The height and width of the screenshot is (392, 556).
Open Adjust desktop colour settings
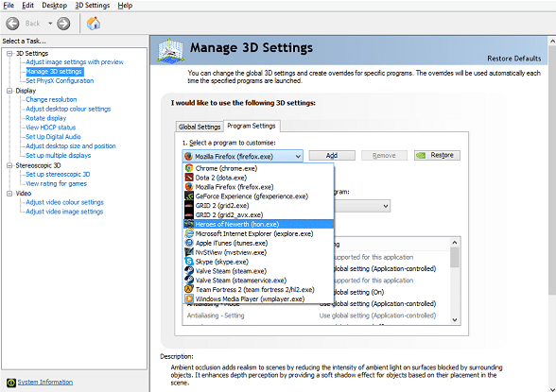68,109
